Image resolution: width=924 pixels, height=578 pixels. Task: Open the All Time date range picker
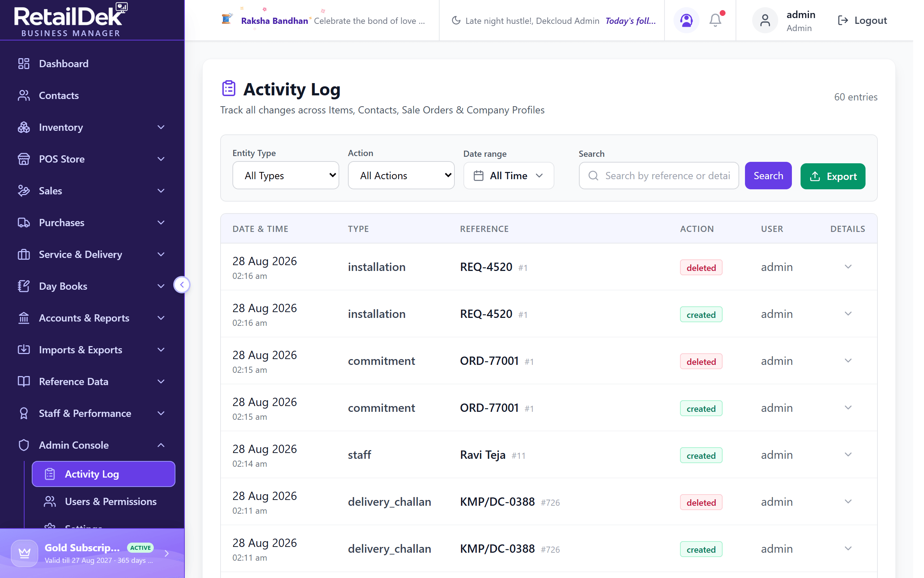click(509, 176)
